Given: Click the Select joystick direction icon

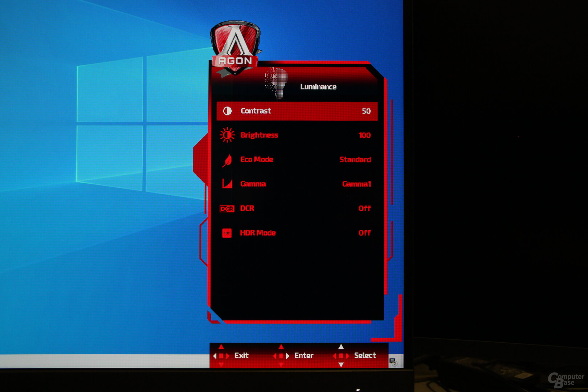Looking at the screenshot, I should pos(341,356).
